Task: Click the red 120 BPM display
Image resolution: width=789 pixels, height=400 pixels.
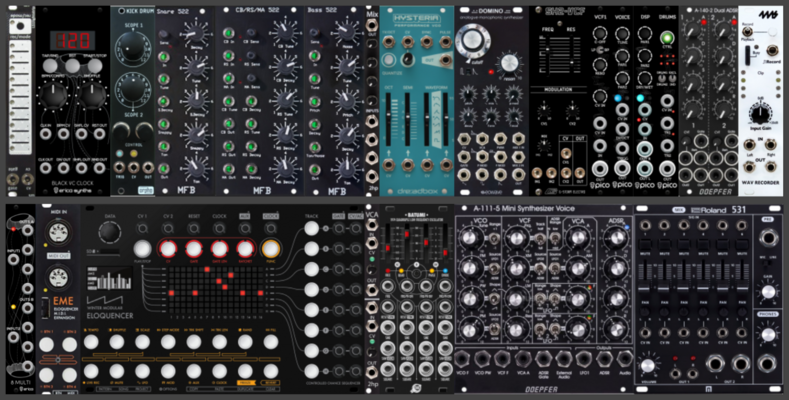Action: [x=72, y=40]
